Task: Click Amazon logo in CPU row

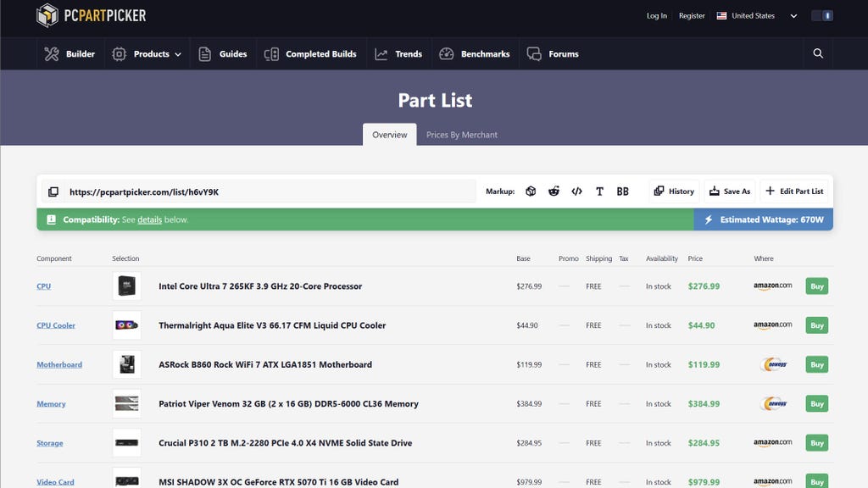Action: pyautogui.click(x=773, y=286)
